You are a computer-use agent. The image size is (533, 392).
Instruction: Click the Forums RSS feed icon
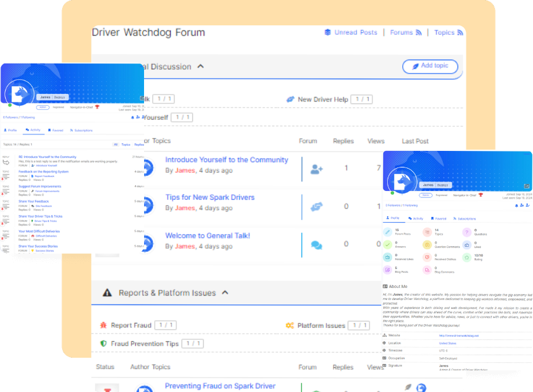click(x=418, y=32)
